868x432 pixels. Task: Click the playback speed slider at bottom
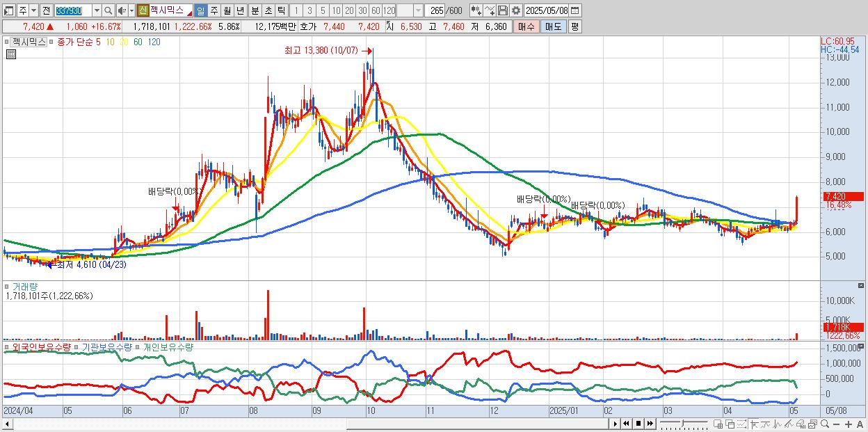[684, 424]
